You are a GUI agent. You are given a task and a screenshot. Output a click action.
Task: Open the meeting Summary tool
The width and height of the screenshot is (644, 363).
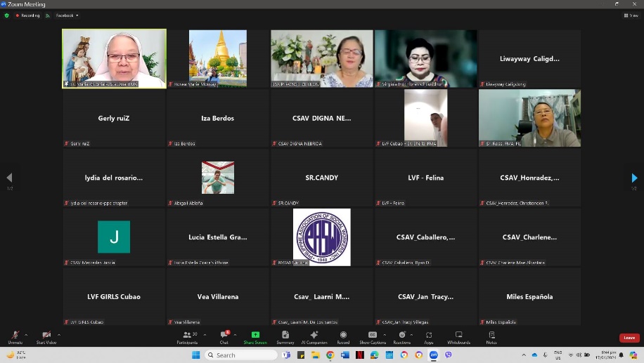pyautogui.click(x=285, y=337)
